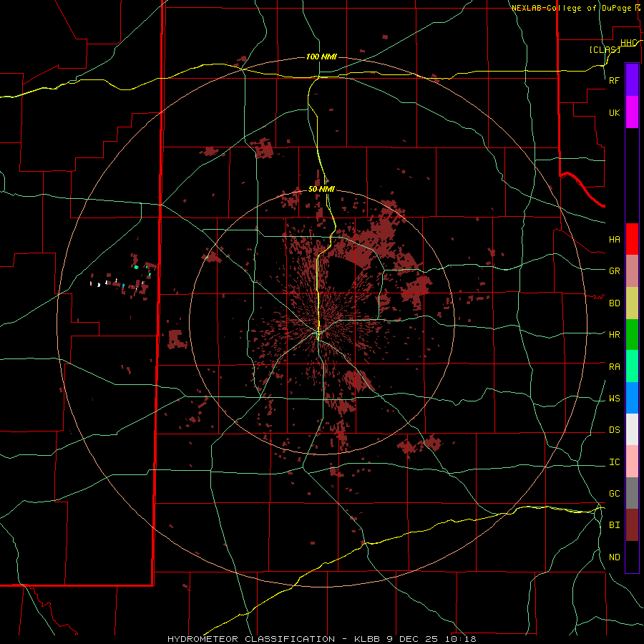The width and height of the screenshot is (644, 644).
Task: Pick the RA light-green legend swatch
Action: pos(632,366)
